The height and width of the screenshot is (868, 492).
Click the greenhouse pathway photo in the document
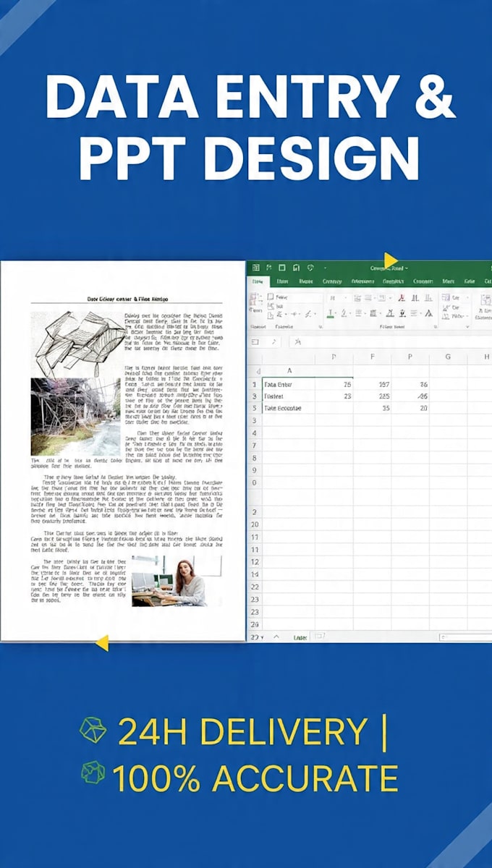click(x=75, y=417)
